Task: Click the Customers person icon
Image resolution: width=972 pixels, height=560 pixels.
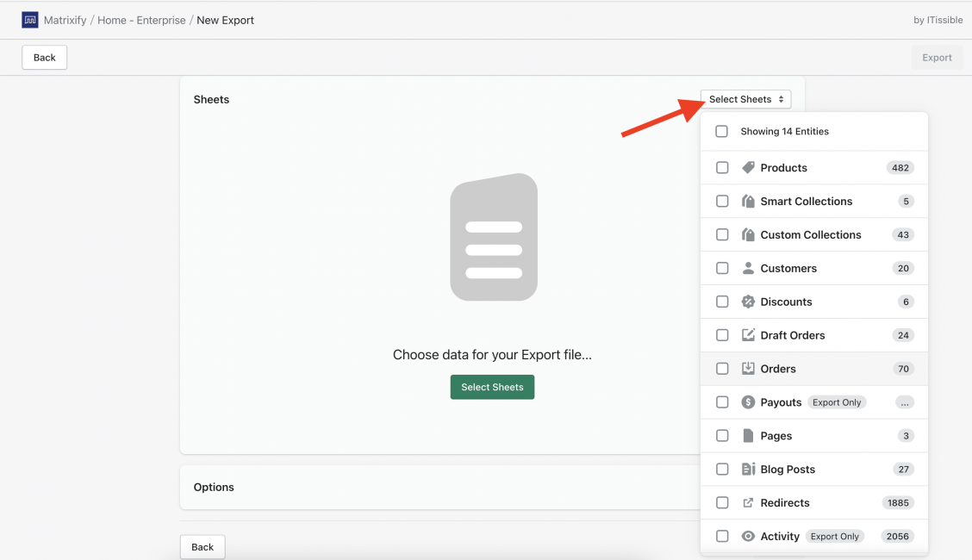Action: tap(748, 268)
